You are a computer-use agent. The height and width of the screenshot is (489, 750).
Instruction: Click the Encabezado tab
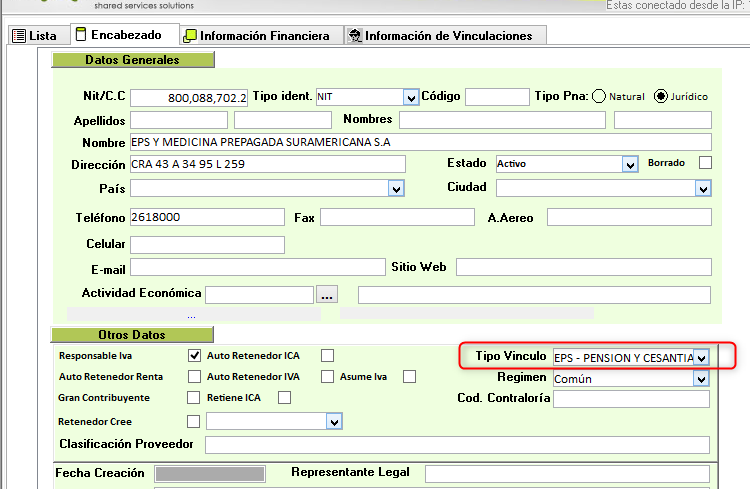pos(118,35)
